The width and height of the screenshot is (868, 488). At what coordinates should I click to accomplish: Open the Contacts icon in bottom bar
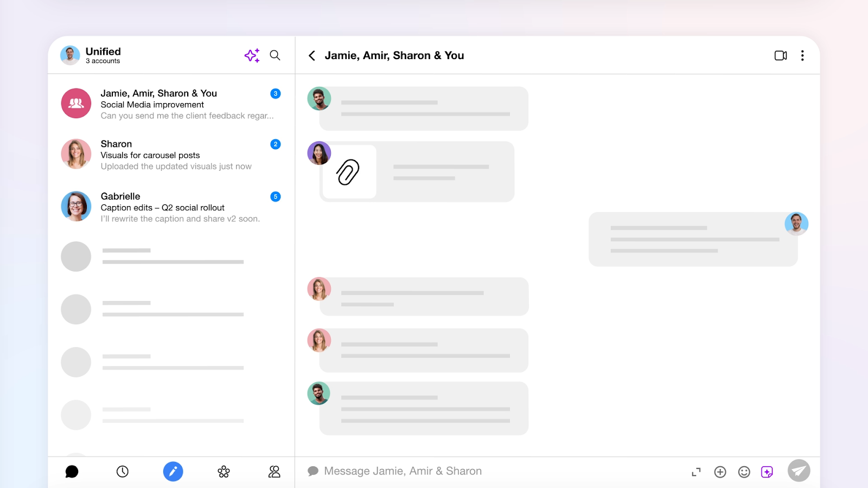pos(274,472)
